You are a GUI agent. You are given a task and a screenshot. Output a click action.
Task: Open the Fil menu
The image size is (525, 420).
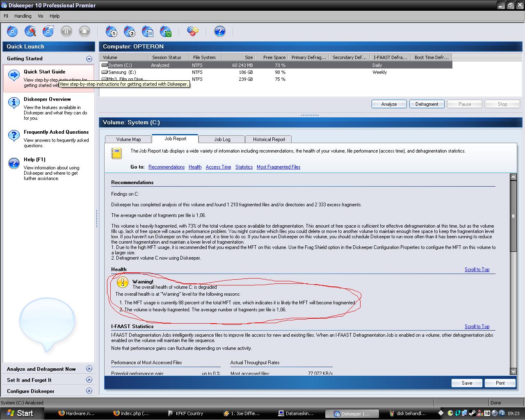[x=6, y=16]
